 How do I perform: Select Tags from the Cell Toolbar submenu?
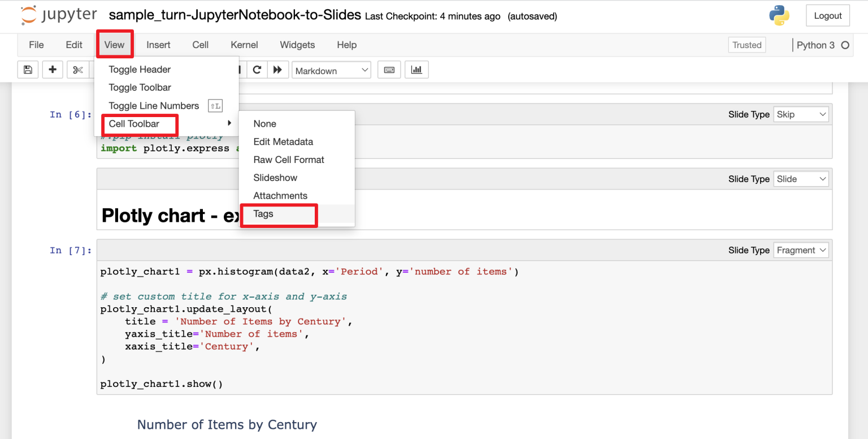coord(263,214)
